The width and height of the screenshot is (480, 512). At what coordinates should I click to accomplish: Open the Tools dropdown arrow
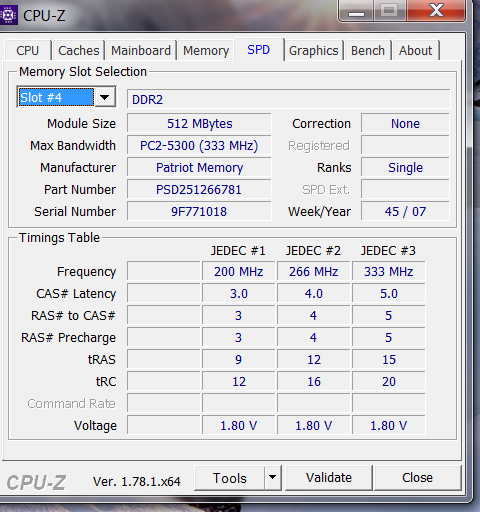(273, 478)
